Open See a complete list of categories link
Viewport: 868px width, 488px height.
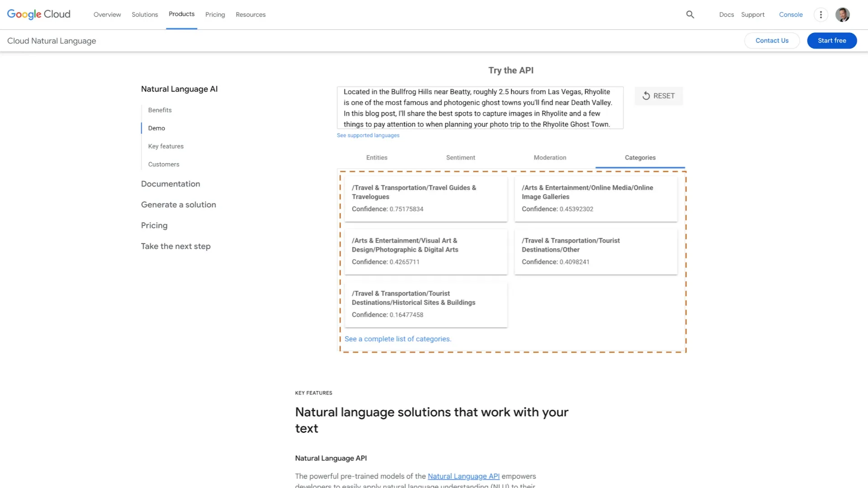398,339
